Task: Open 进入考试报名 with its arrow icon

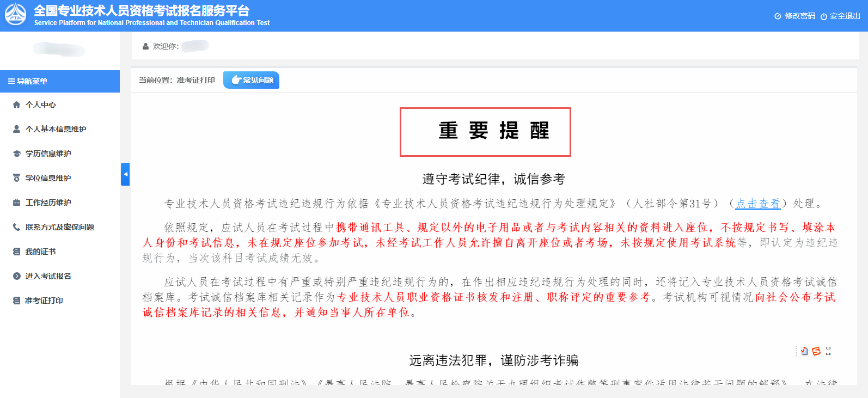Action: pyautogui.click(x=16, y=276)
